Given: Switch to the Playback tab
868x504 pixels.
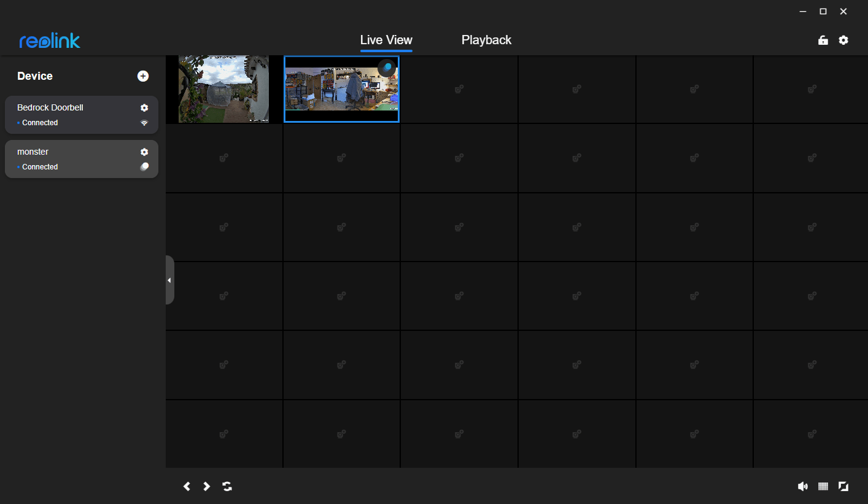Looking at the screenshot, I should pos(486,40).
